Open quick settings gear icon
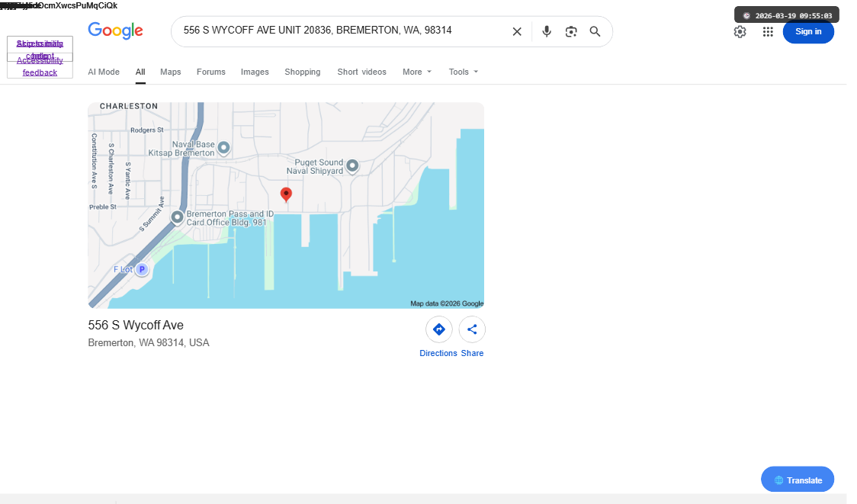This screenshot has height=504, width=857. (740, 32)
